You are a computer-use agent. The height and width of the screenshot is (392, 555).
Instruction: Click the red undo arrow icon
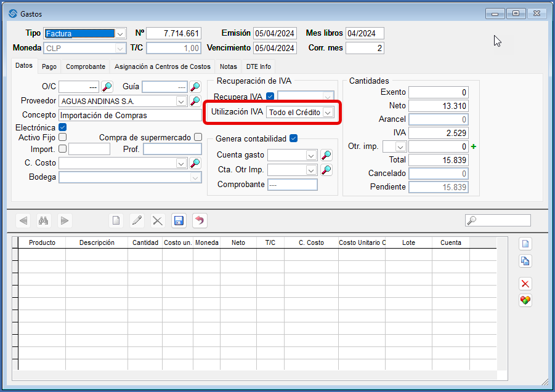[200, 221]
